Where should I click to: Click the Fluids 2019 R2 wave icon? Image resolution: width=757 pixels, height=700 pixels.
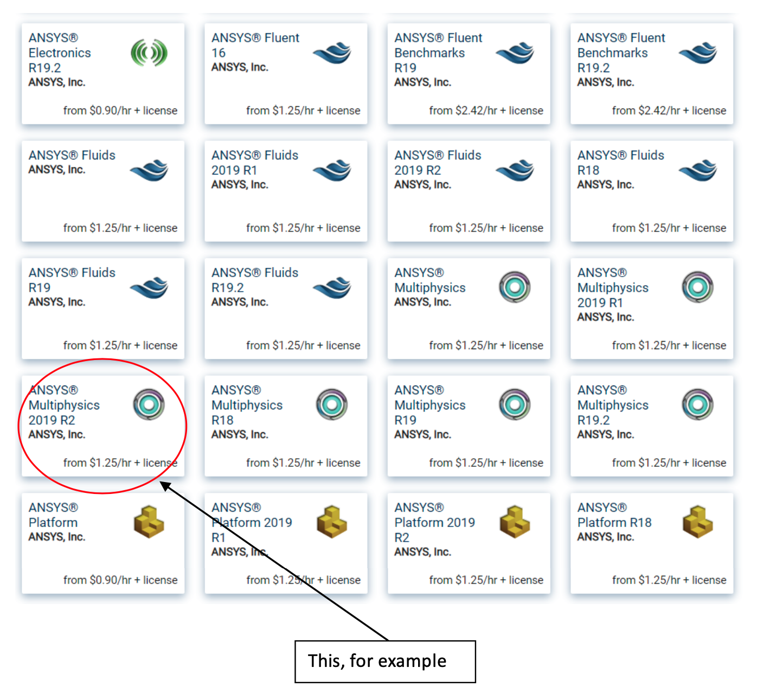pos(515,170)
